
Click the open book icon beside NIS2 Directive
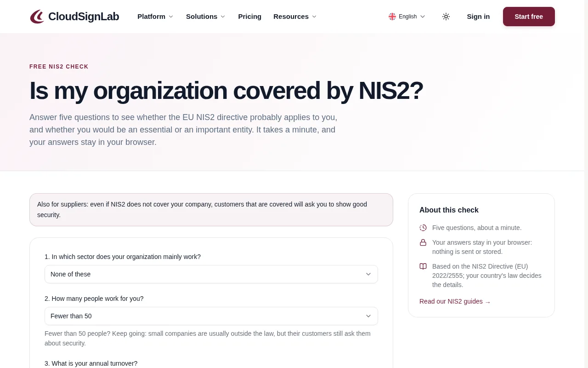pos(423,266)
